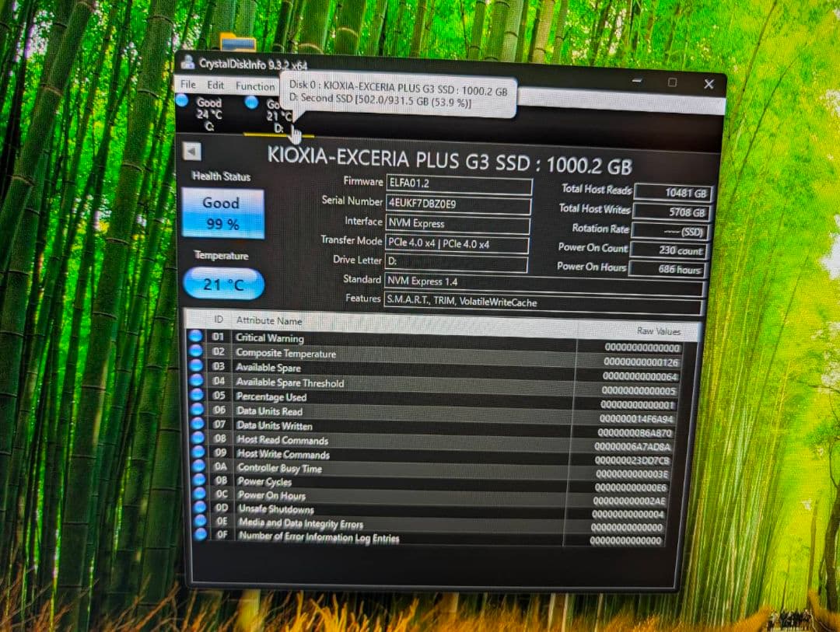Click the status dot of attribute 0C Power On Hours
The image size is (840, 632).
tap(200, 493)
